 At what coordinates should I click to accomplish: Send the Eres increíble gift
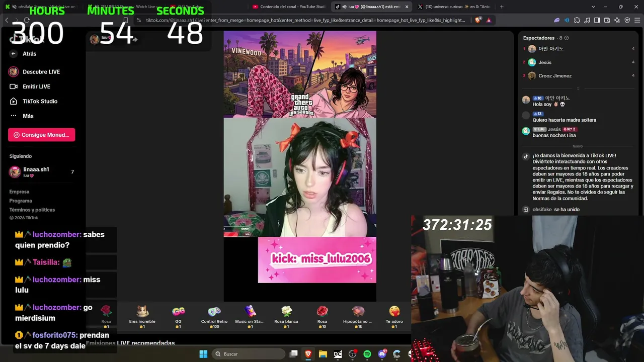coord(142,317)
